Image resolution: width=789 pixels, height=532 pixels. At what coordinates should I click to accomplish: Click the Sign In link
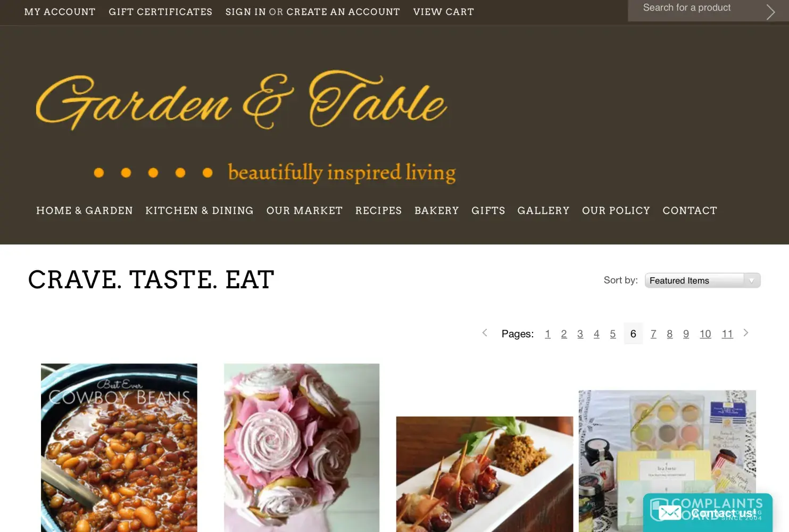pos(245,12)
